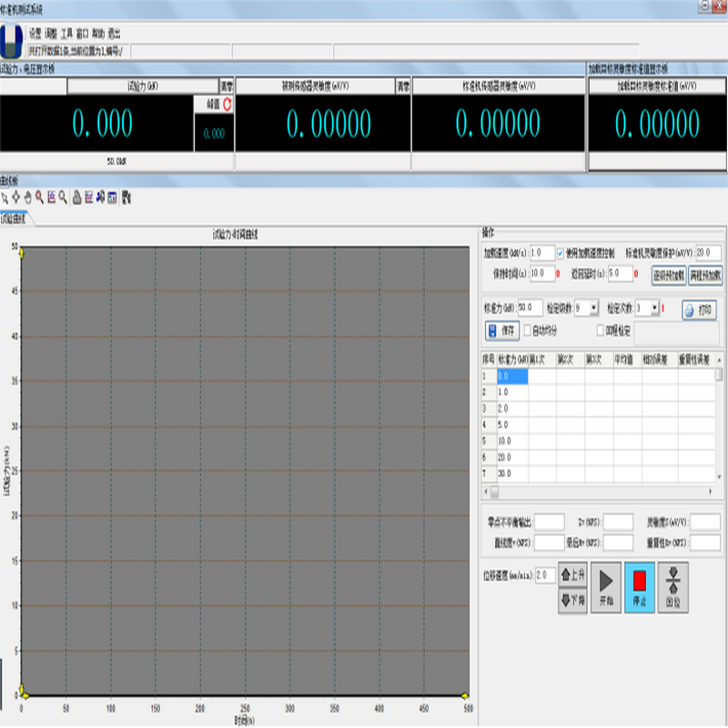728x728 pixels.
Task: Open the 设置 menu
Action: (35, 32)
